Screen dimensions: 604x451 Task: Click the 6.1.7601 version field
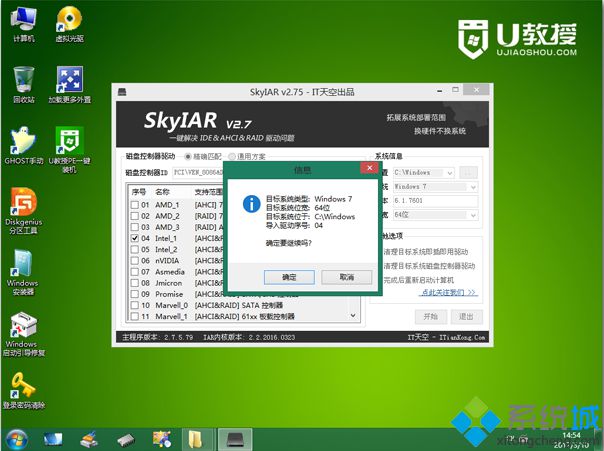(x=435, y=201)
